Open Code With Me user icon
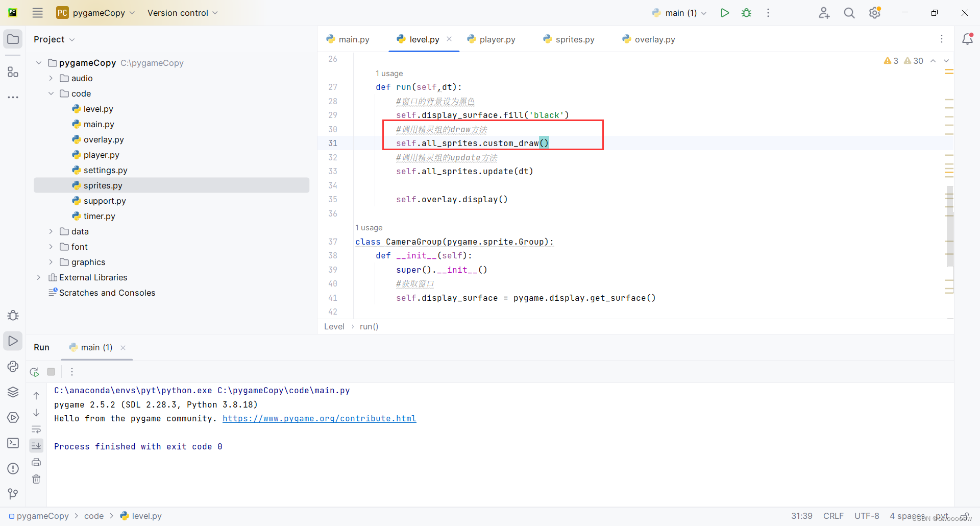Image resolution: width=980 pixels, height=526 pixels. [x=824, y=13]
